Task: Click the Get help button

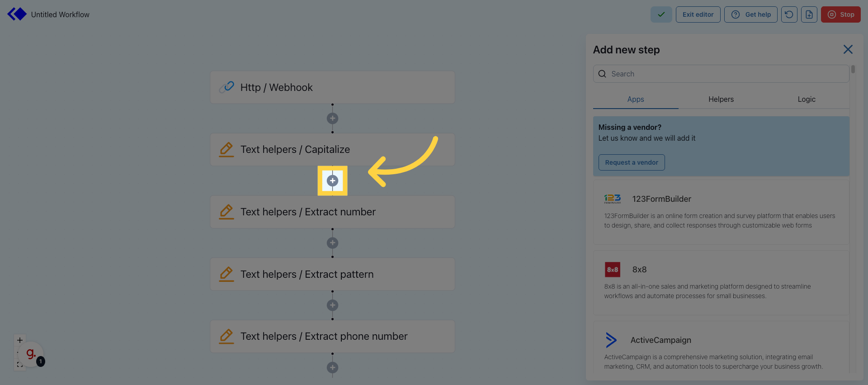Action: click(x=750, y=14)
